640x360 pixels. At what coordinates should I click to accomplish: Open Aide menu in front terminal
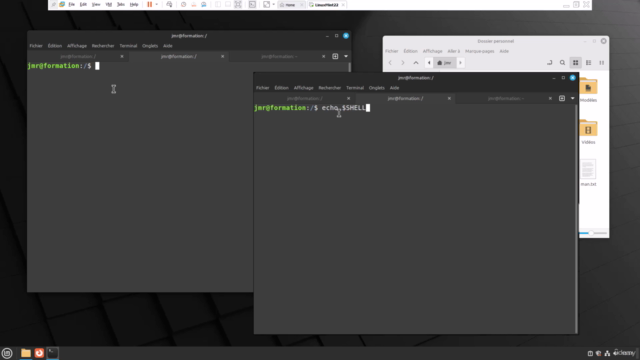394,88
